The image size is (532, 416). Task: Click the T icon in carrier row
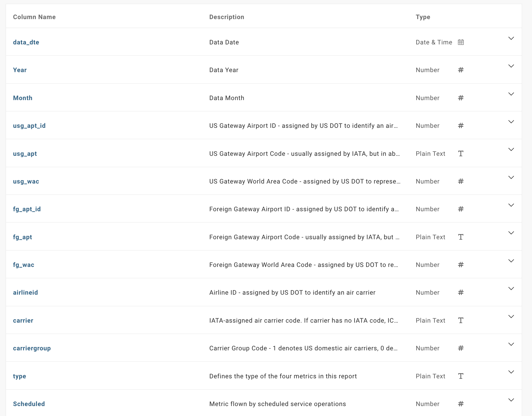coord(461,320)
